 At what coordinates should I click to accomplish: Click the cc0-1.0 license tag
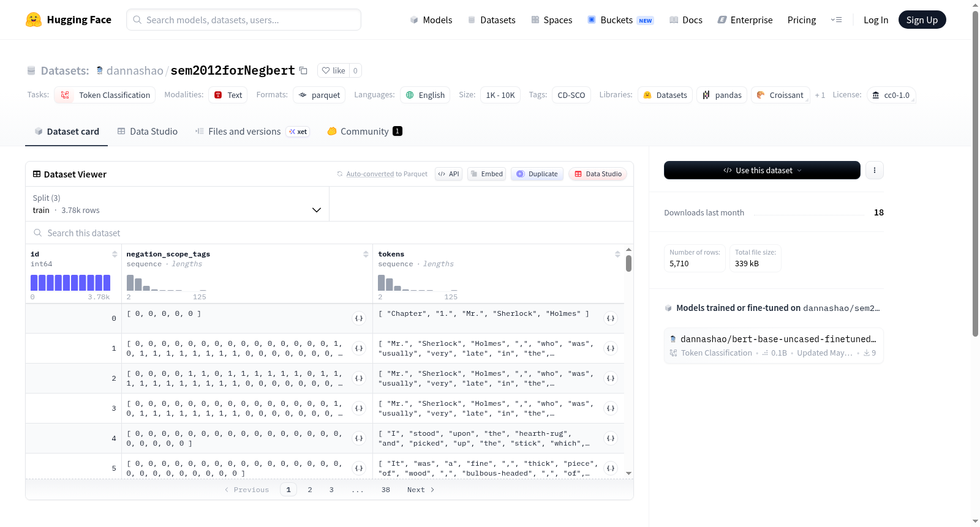pyautogui.click(x=891, y=95)
